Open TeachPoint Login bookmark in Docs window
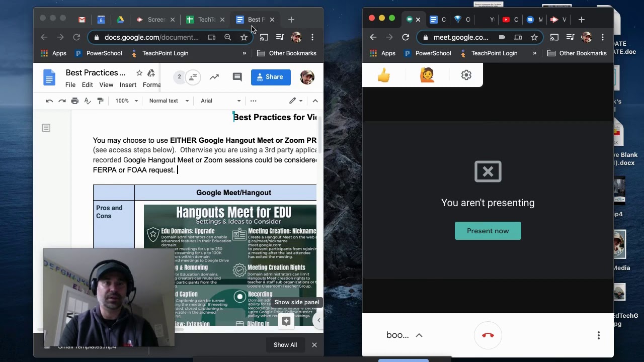Image resolution: width=644 pixels, height=362 pixels. (159, 53)
